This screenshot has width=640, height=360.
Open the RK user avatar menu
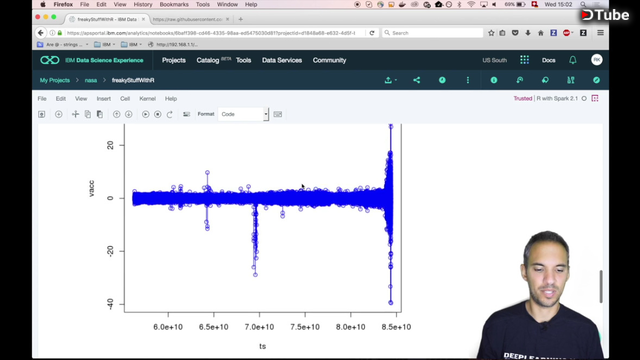point(596,60)
